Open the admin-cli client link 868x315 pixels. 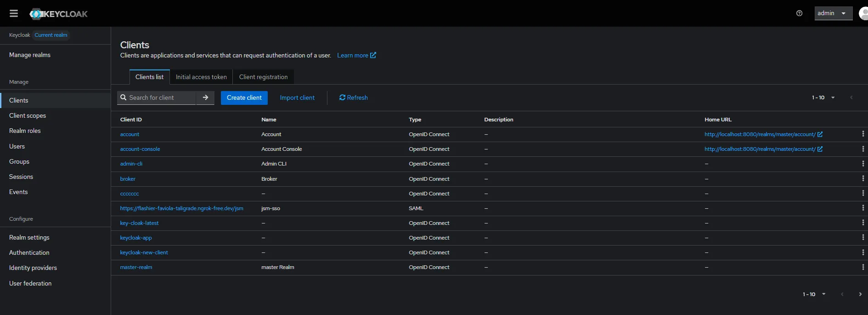point(131,164)
